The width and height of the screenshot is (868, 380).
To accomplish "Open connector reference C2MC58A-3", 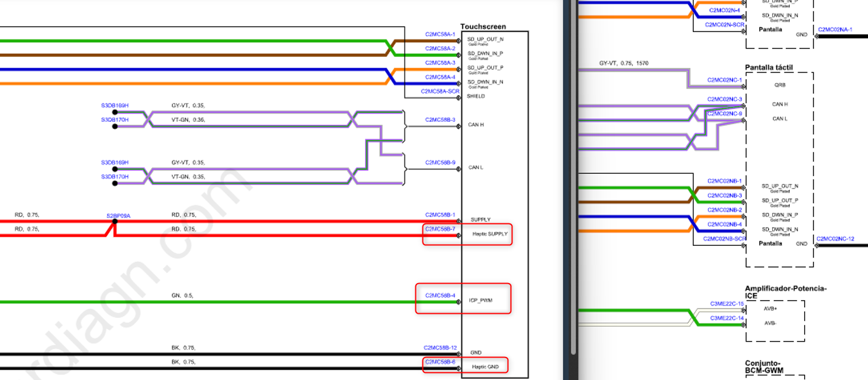I will [x=440, y=63].
